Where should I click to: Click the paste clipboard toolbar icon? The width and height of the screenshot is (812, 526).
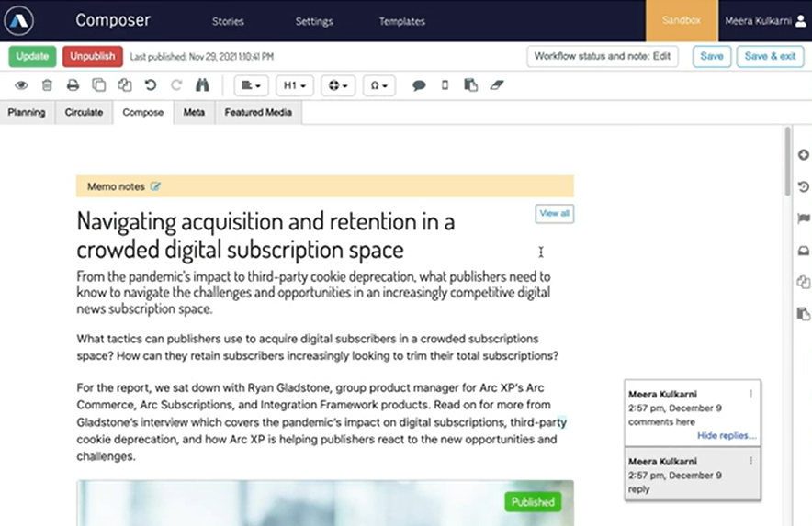[x=470, y=85]
